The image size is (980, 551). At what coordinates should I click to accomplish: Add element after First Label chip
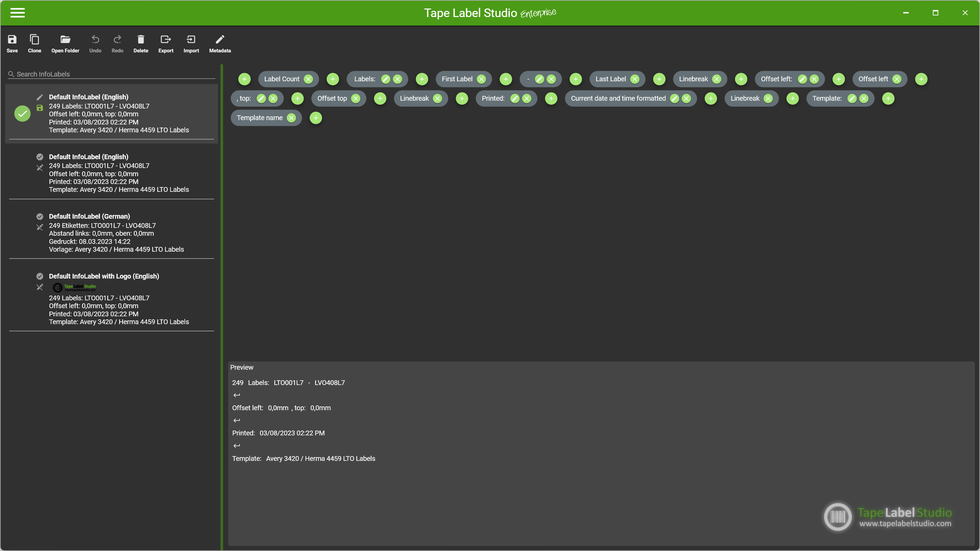tap(506, 79)
